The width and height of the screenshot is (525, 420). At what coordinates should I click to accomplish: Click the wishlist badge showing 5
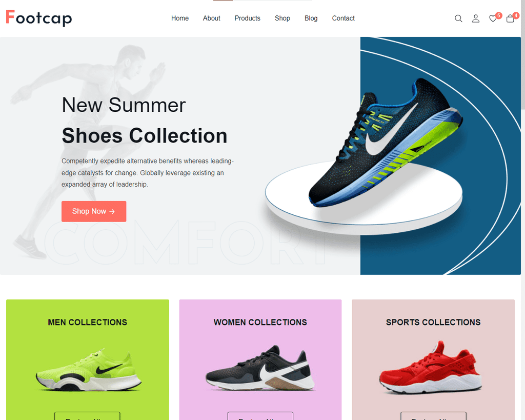point(499,15)
